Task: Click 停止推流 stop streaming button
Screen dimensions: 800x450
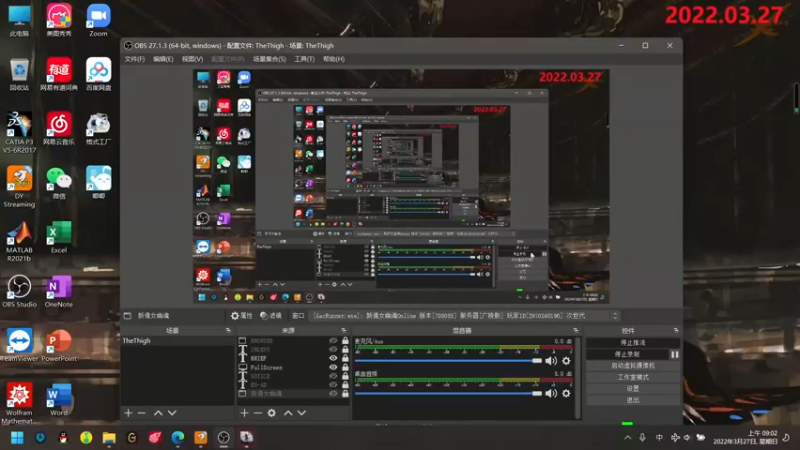Action: click(x=633, y=343)
